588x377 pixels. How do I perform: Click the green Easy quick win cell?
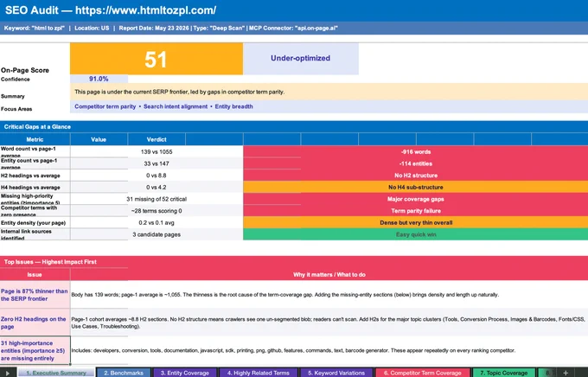click(x=416, y=234)
